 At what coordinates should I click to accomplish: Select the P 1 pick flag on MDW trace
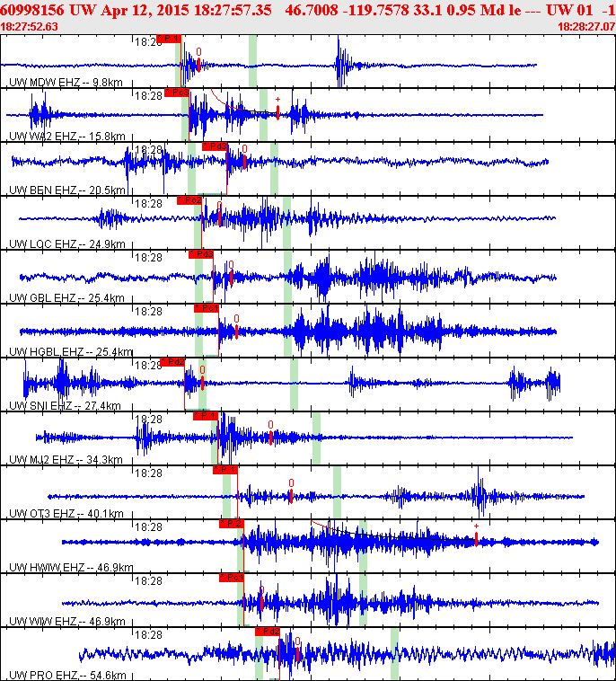pyautogui.click(x=169, y=39)
